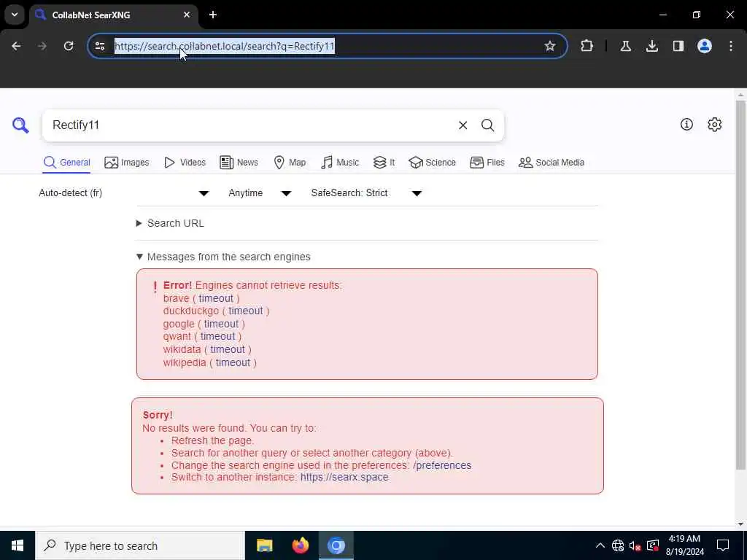The width and height of the screenshot is (747, 560).
Task: Open the notification center icon
Action: pyautogui.click(x=723, y=545)
